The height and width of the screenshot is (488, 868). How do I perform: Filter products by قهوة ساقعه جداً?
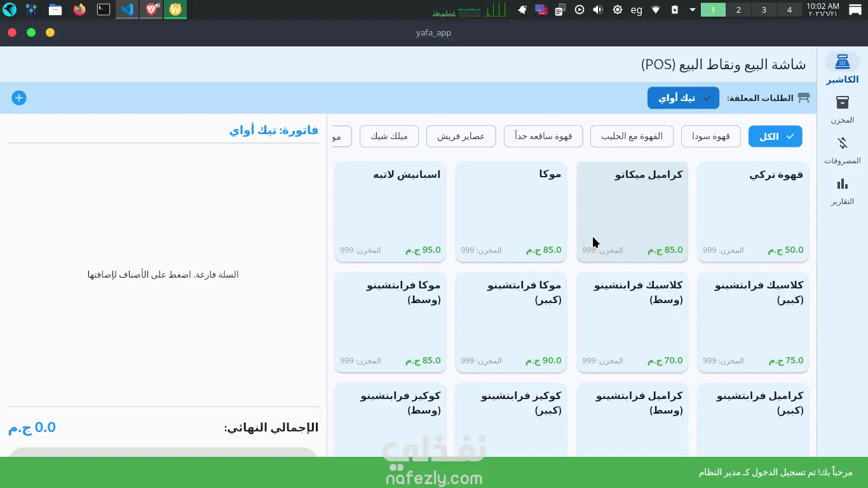click(543, 136)
